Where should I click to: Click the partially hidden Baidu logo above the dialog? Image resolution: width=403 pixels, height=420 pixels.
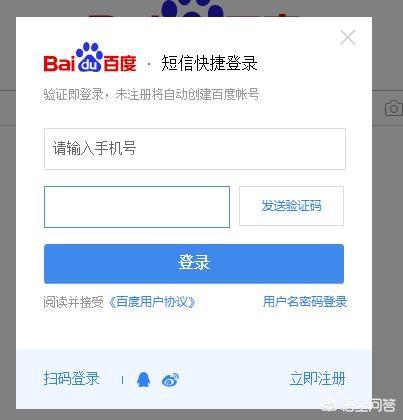pyautogui.click(x=193, y=8)
